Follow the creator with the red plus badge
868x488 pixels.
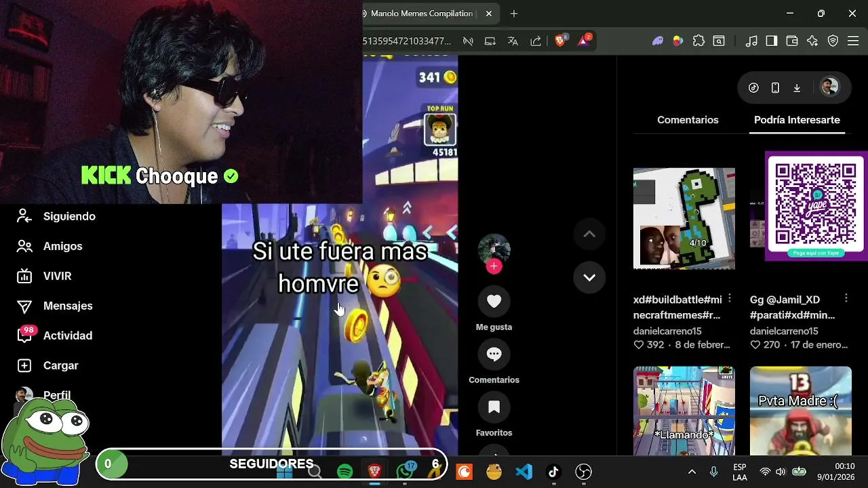pyautogui.click(x=494, y=266)
